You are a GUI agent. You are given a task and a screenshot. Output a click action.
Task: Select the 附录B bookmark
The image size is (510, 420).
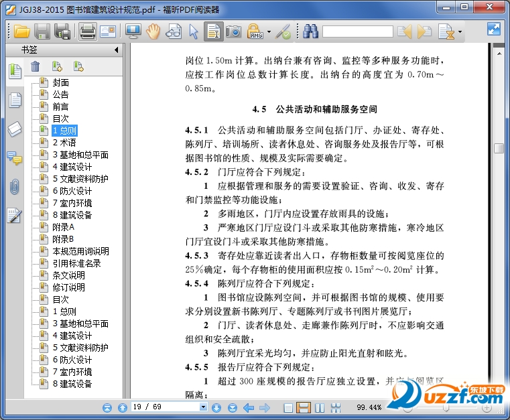[63, 239]
